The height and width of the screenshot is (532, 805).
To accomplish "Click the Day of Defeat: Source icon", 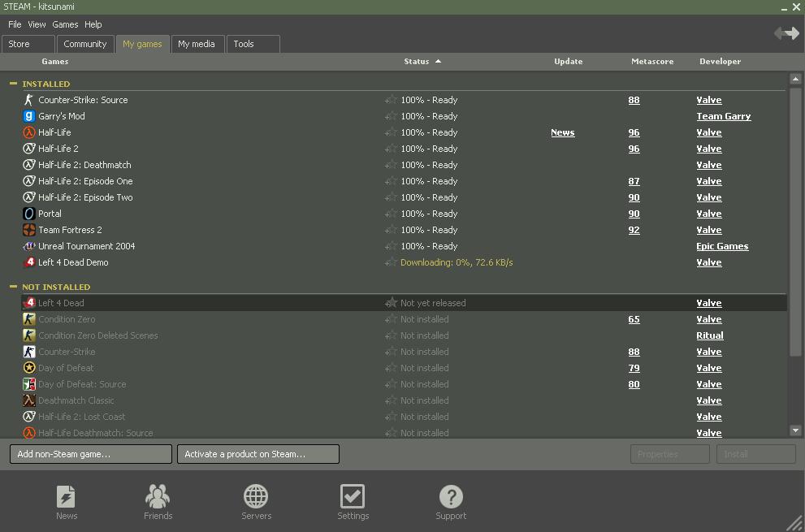I will tap(29, 384).
